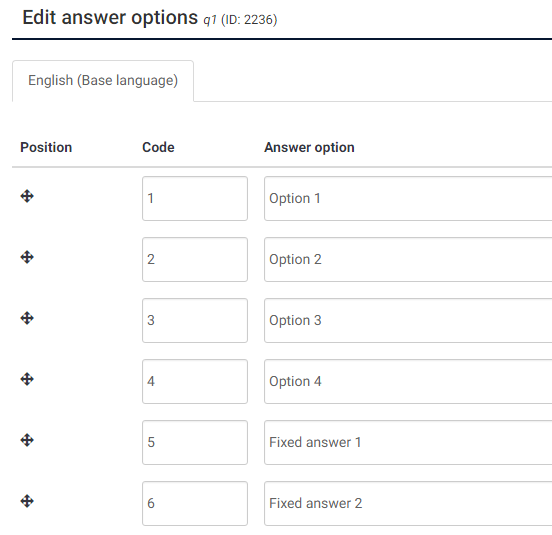Click the move handle for Option 2 row
This screenshot has height=535, width=552.
click(27, 257)
